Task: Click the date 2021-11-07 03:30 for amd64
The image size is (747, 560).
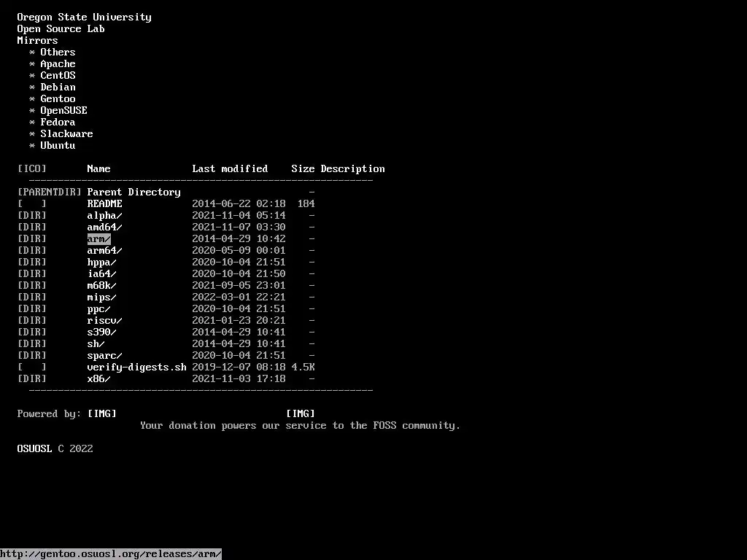Action: tap(239, 227)
